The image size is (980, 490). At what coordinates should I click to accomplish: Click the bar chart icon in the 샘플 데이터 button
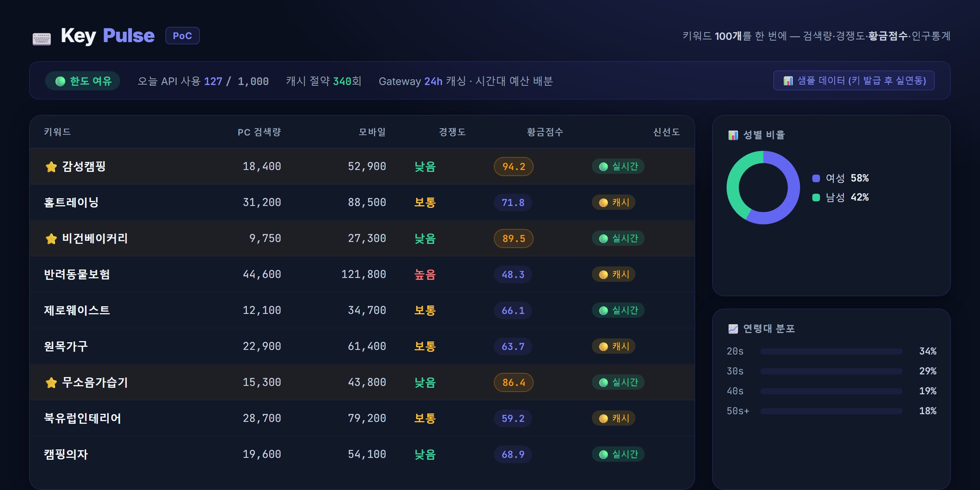788,81
